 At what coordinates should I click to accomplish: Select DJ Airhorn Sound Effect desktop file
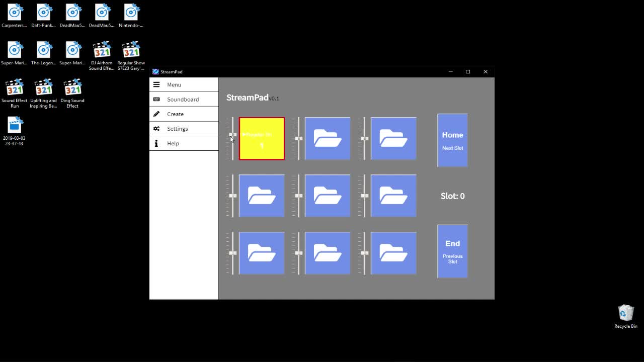(102, 55)
